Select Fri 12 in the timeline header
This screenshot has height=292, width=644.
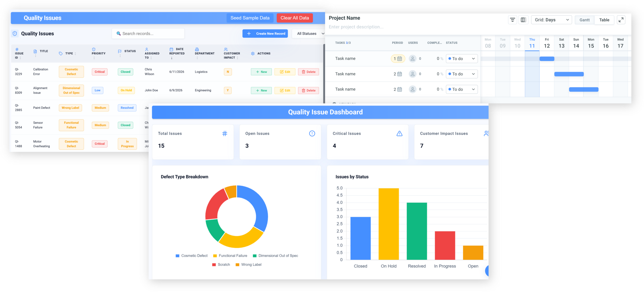tap(546, 43)
